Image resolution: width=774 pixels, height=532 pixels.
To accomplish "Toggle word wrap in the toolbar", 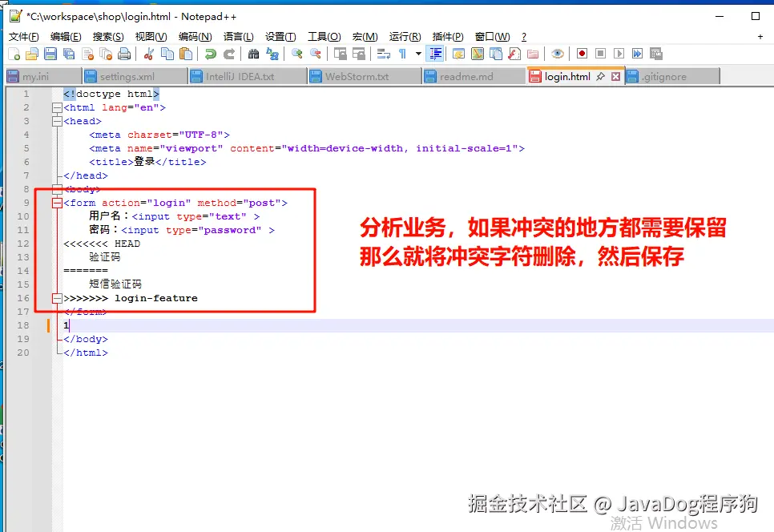I will (x=384, y=54).
